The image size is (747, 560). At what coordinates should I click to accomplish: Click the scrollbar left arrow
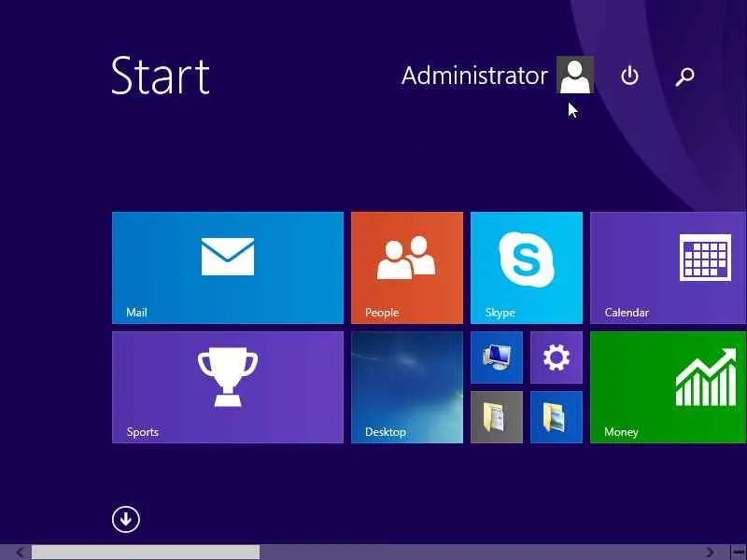click(x=20, y=553)
